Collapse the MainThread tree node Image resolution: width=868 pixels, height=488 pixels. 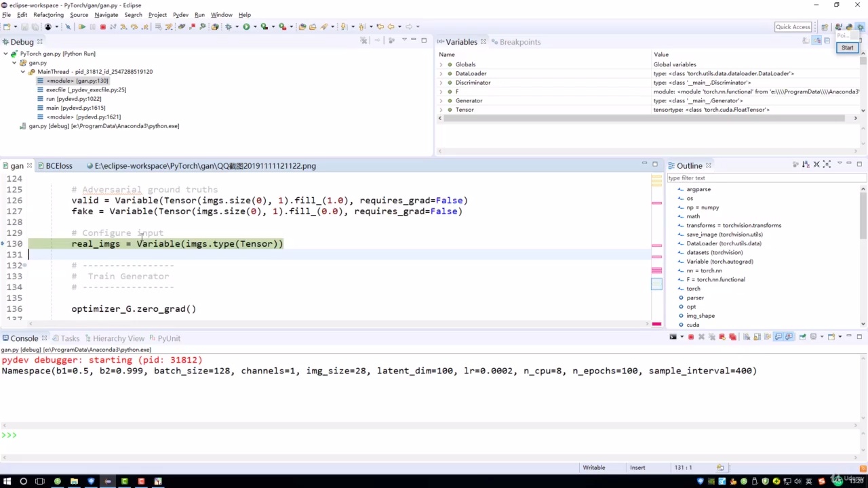pos(23,72)
